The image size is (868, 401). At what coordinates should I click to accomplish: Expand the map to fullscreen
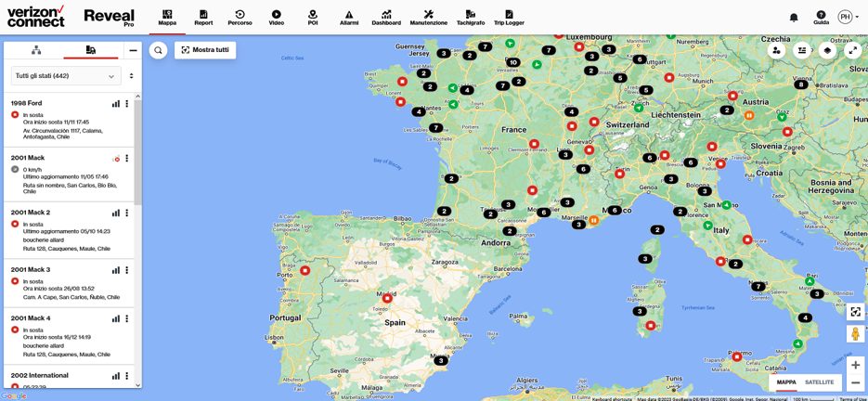[x=852, y=50]
